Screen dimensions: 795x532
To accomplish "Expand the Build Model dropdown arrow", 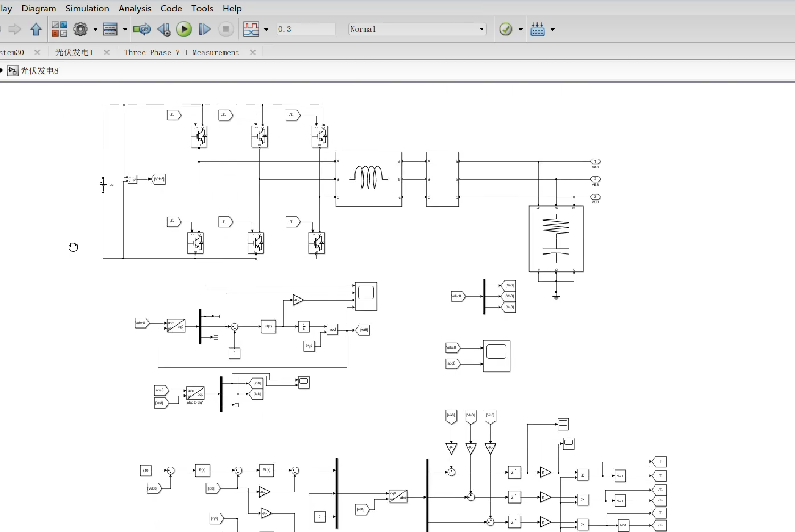I will click(553, 29).
